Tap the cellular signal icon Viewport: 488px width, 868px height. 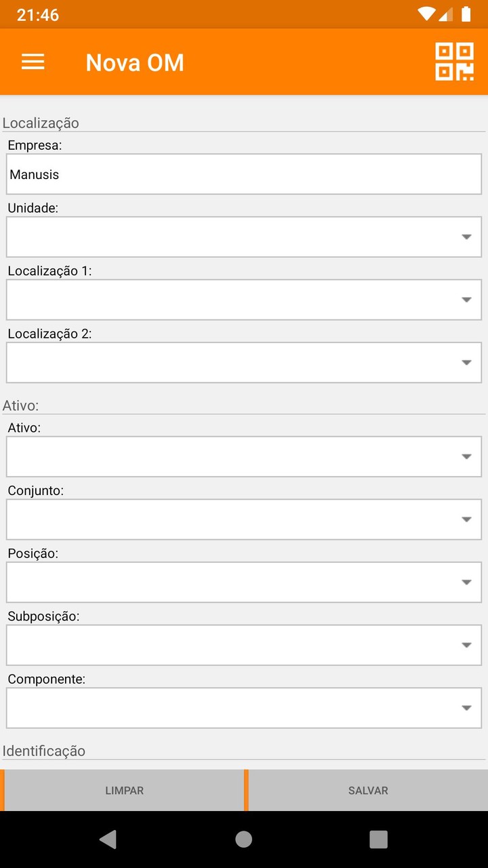[x=446, y=14]
